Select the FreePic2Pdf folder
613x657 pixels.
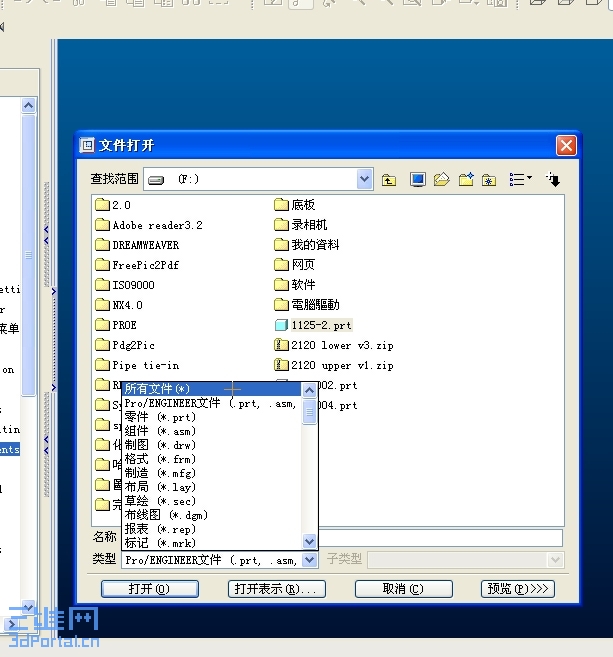(137, 265)
